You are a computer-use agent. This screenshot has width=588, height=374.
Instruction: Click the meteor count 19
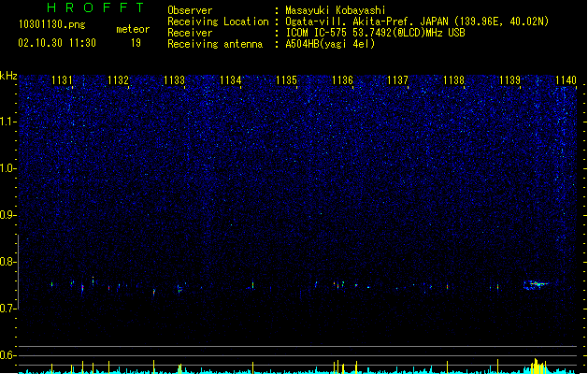[x=136, y=43]
